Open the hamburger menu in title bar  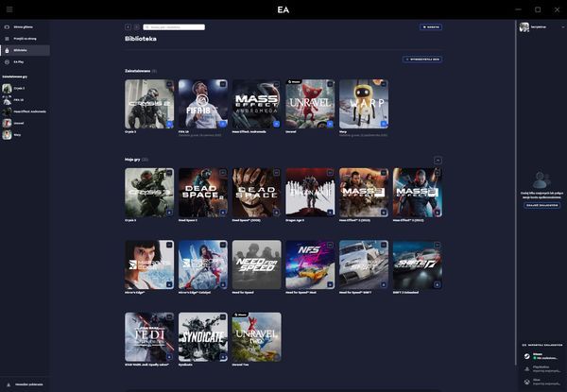pyautogui.click(x=9, y=9)
